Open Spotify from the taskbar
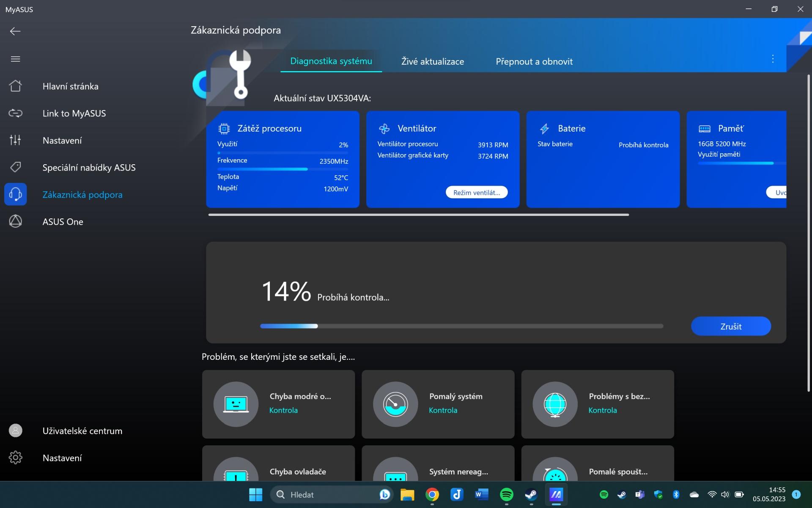This screenshot has width=812, height=508. (x=507, y=494)
